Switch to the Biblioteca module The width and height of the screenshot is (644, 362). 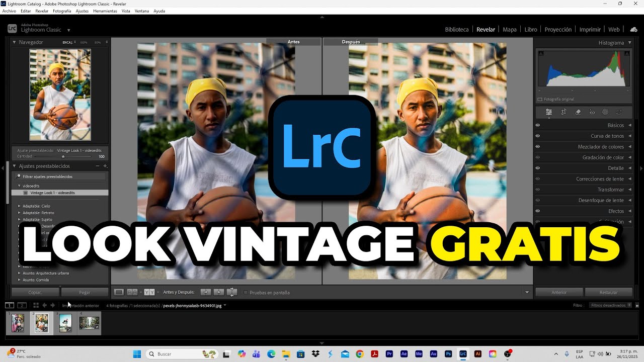point(457,30)
